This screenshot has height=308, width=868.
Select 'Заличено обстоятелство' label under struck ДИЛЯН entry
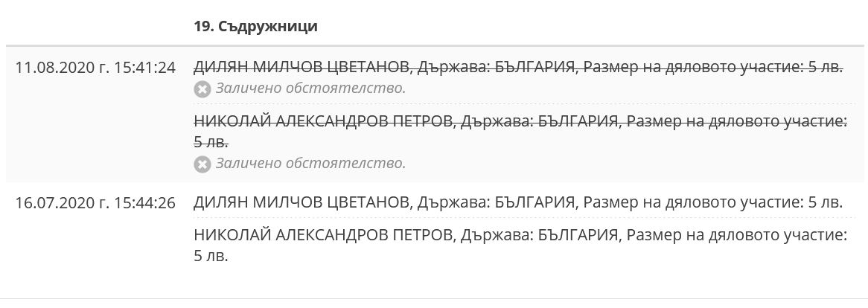(x=310, y=89)
